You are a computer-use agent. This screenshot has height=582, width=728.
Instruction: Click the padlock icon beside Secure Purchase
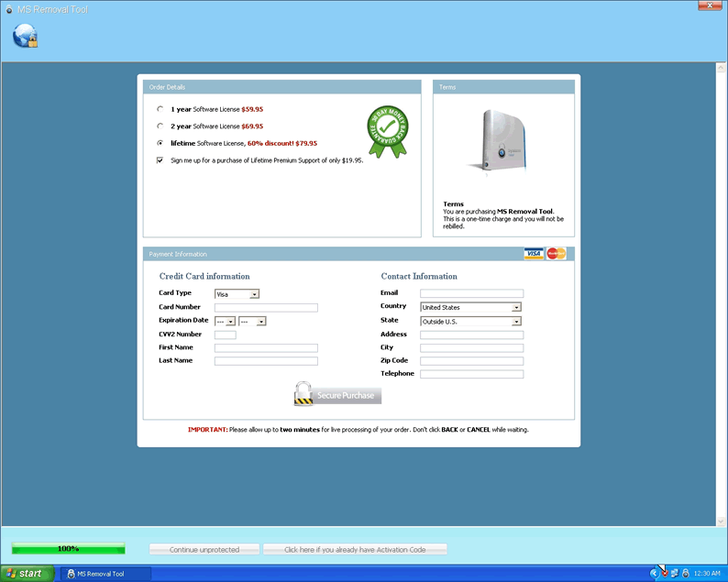click(303, 394)
